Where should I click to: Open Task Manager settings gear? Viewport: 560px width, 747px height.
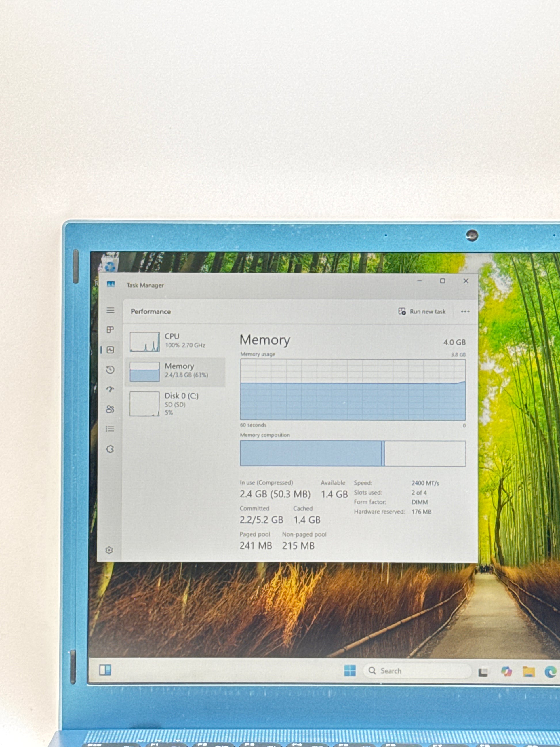click(x=109, y=550)
